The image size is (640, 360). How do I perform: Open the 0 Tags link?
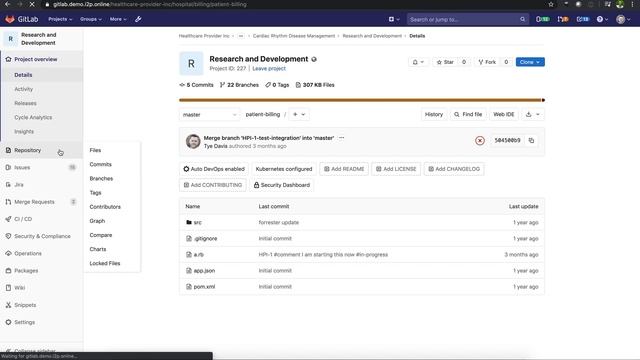coord(277,85)
